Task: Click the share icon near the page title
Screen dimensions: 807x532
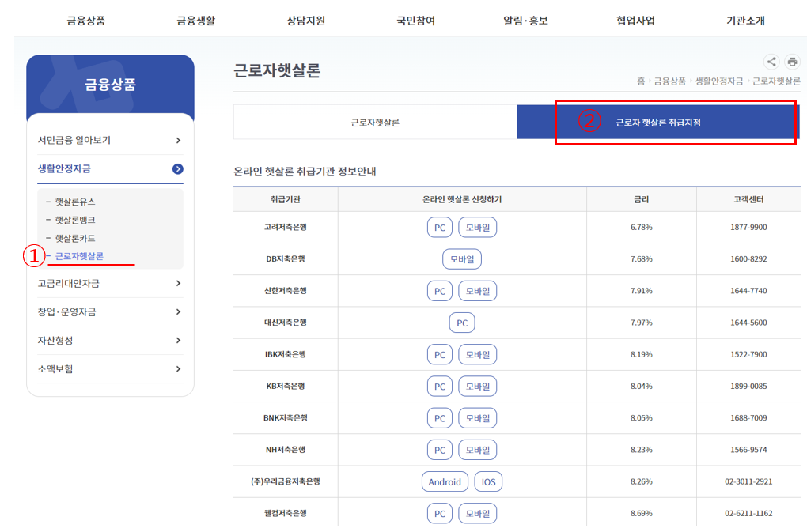Action: (771, 62)
